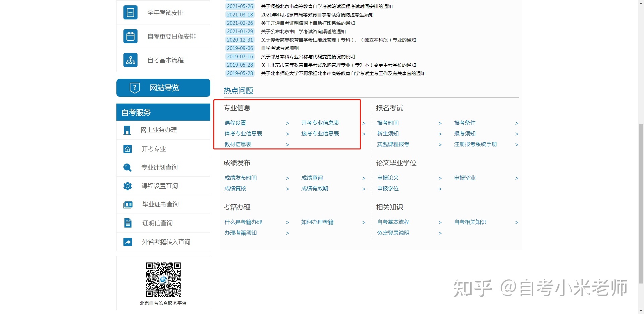The height and width of the screenshot is (314, 644).
Task: Open 关于开通自考证明信网上自助打印系统的通知
Action: (x=308, y=23)
